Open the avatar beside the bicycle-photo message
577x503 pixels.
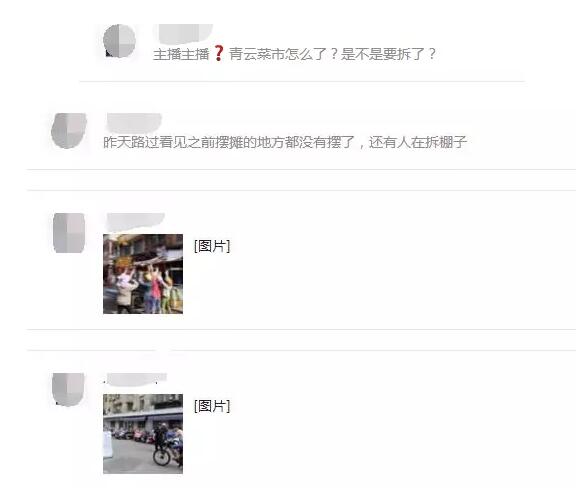click(x=68, y=390)
